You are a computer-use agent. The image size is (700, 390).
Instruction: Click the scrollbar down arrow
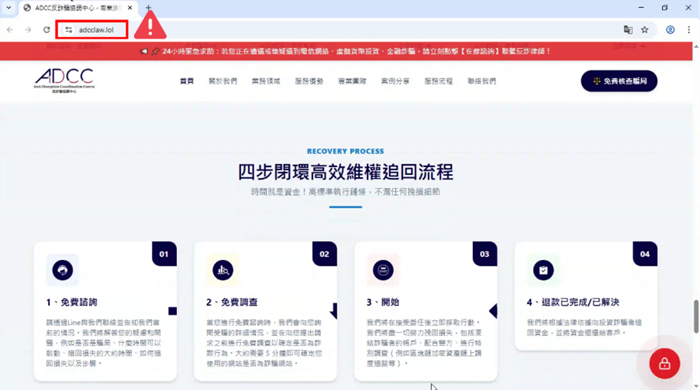696,386
